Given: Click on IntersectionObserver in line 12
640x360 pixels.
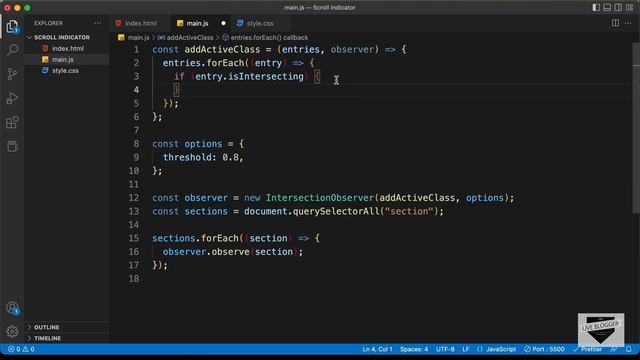Looking at the screenshot, I should (x=320, y=198).
